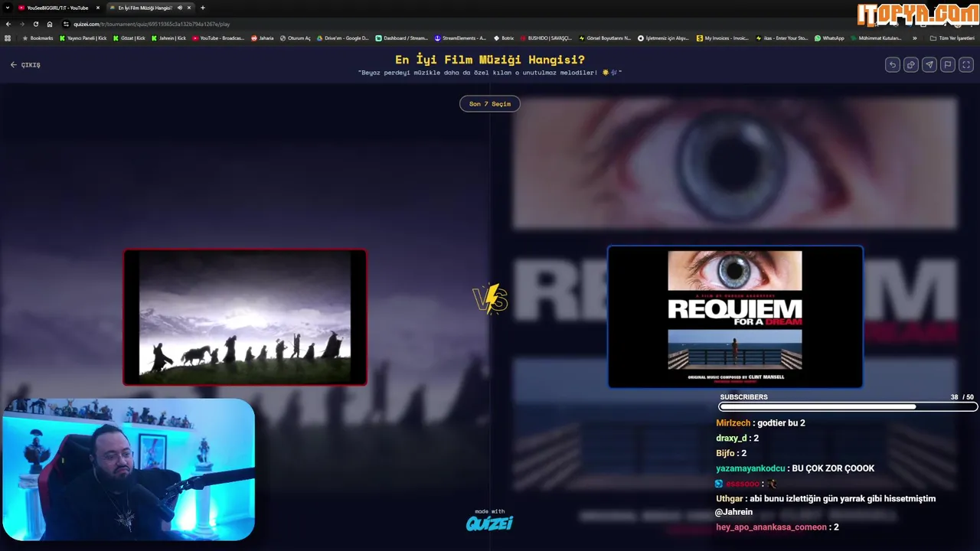Click the browser home icon
Viewport: 980px width, 551px height.
(50, 24)
